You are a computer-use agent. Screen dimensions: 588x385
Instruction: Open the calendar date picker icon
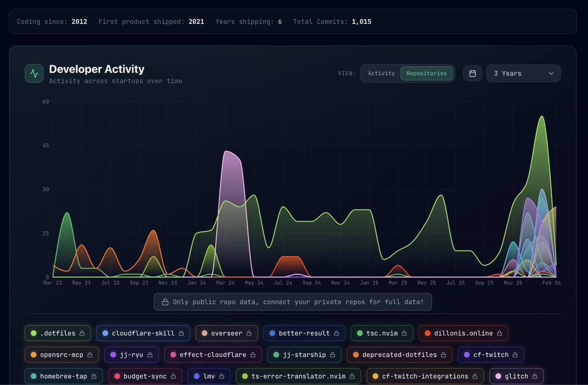pos(472,74)
